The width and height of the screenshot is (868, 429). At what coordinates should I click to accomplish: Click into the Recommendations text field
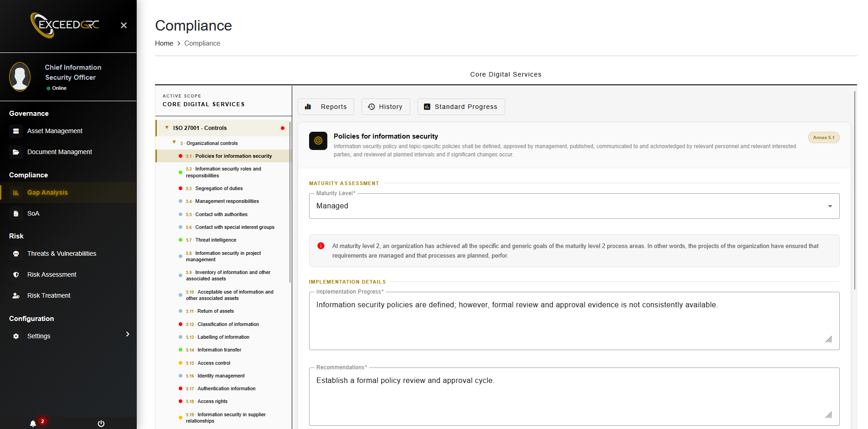574,397
